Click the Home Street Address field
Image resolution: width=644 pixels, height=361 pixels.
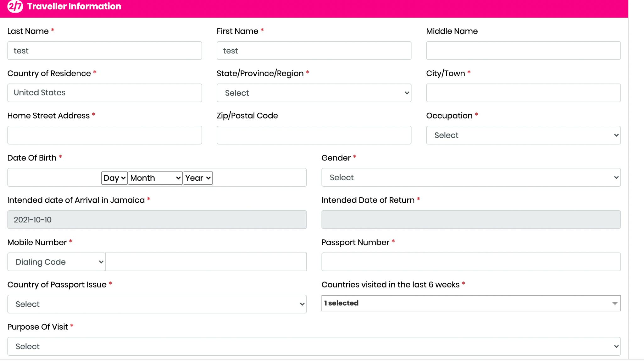(x=104, y=135)
